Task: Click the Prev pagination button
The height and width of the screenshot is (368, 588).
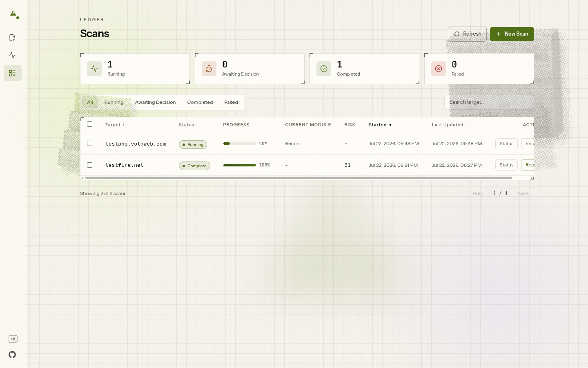Action: 478,193
